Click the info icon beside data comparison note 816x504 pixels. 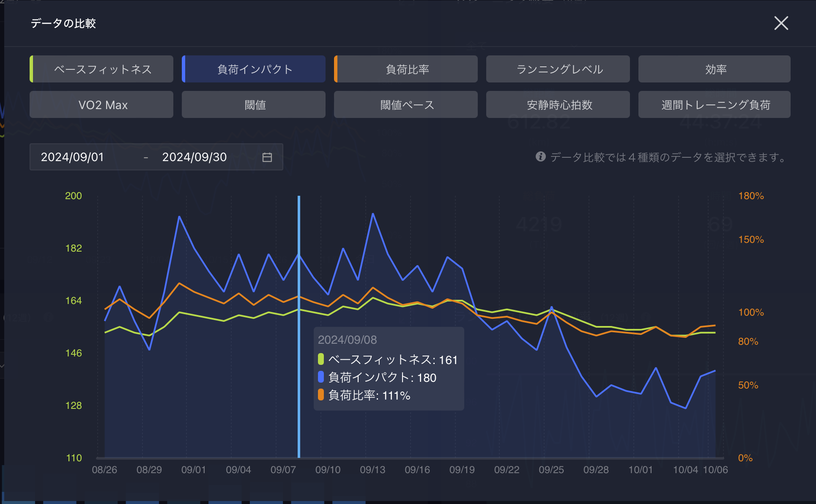tap(540, 157)
